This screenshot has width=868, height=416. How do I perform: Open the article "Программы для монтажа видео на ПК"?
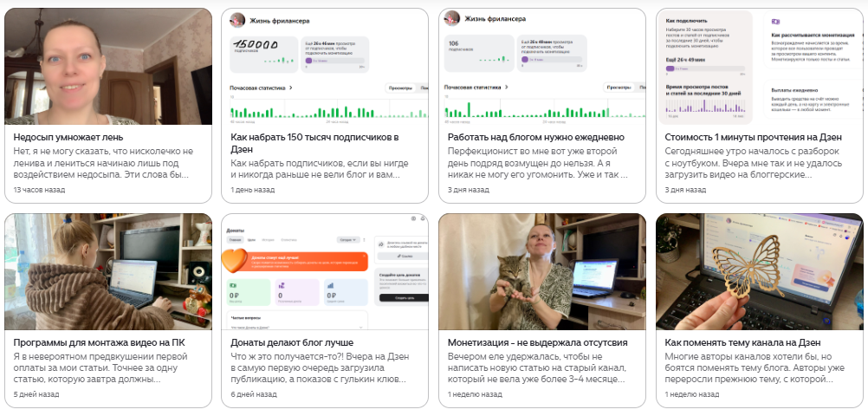[x=99, y=342]
